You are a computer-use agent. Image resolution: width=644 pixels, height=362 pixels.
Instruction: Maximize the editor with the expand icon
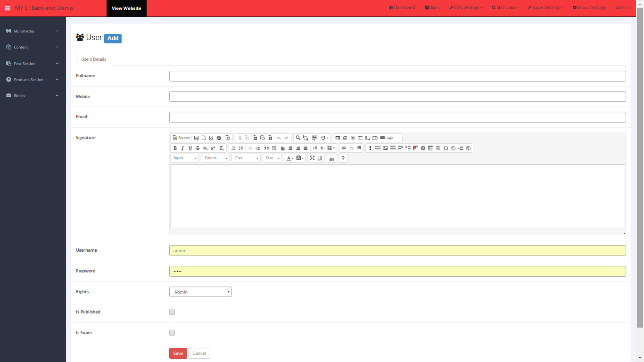pyautogui.click(x=312, y=158)
